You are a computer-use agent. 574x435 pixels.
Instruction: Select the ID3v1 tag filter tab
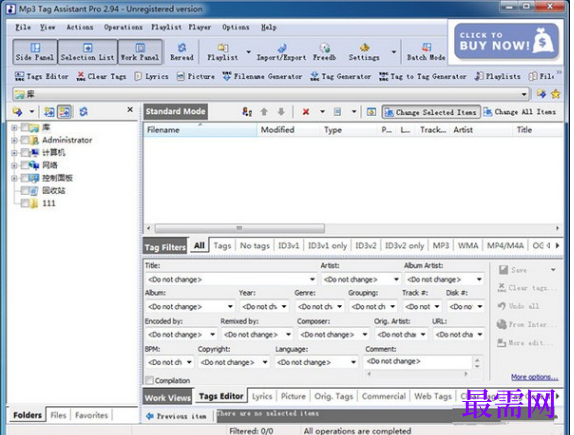(288, 246)
